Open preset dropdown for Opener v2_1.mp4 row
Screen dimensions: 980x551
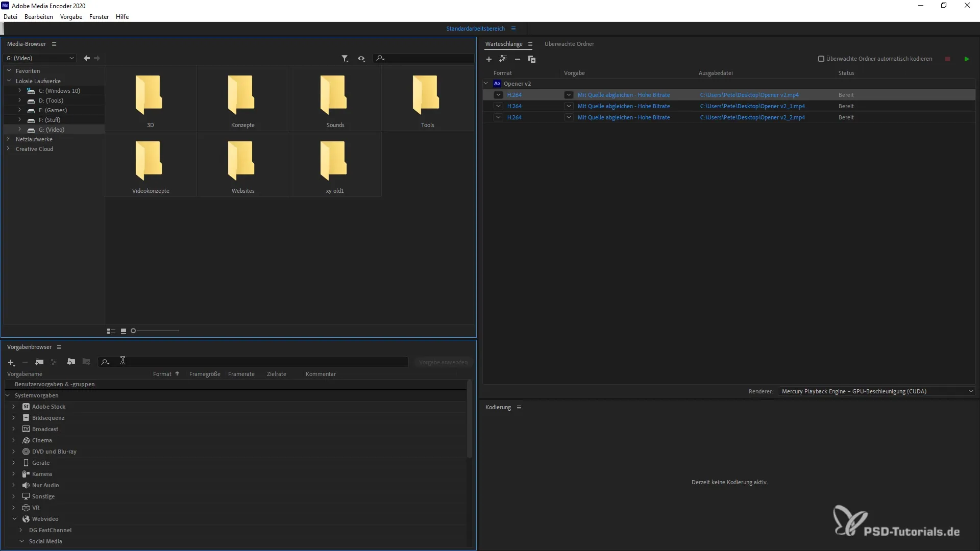[569, 106]
